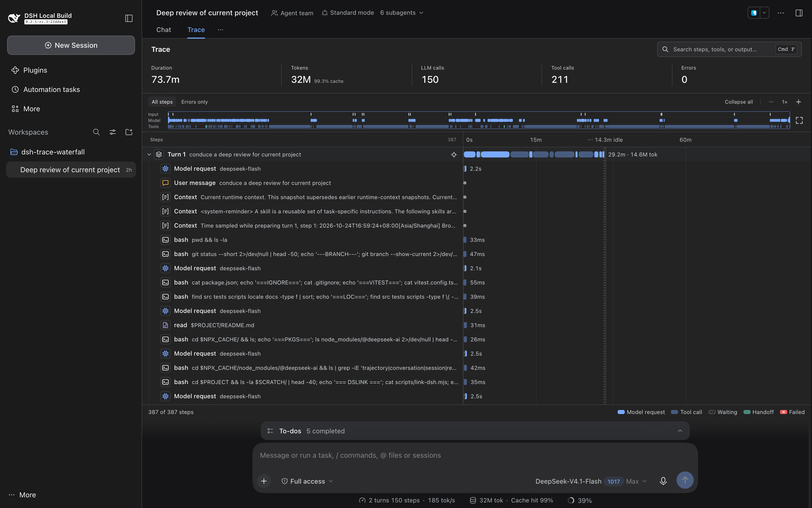The image size is (812, 508).
Task: Open the tab overflow ellipsis menu
Action: 221,29
